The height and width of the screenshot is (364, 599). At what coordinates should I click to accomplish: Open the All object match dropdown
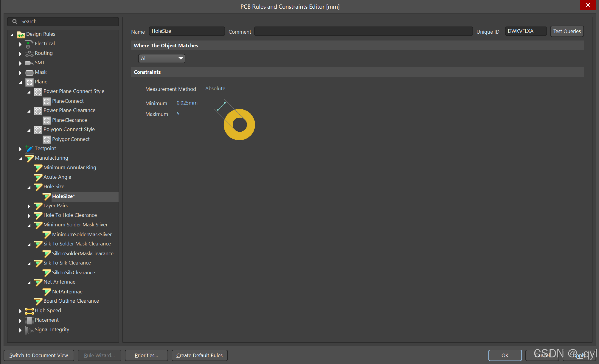[x=162, y=58]
